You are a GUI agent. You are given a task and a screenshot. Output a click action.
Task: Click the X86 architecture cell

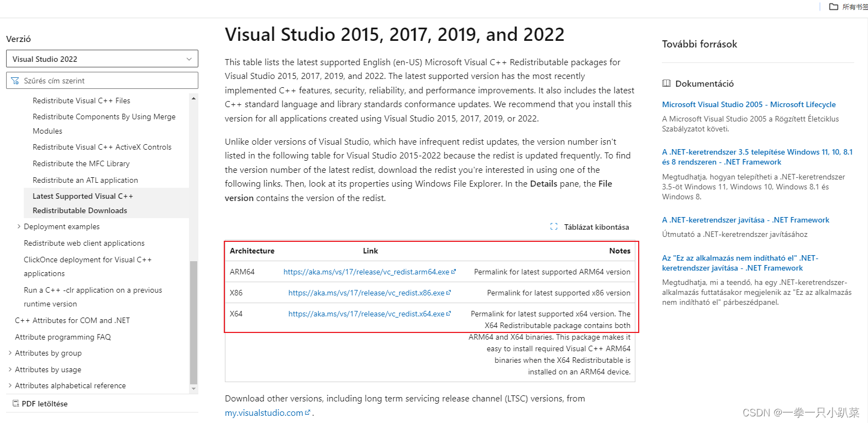236,293
